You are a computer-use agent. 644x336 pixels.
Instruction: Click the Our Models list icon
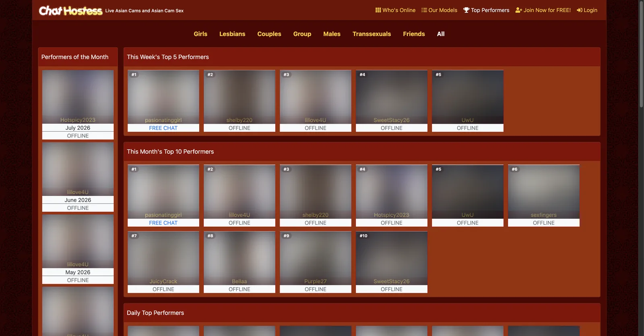[424, 10]
